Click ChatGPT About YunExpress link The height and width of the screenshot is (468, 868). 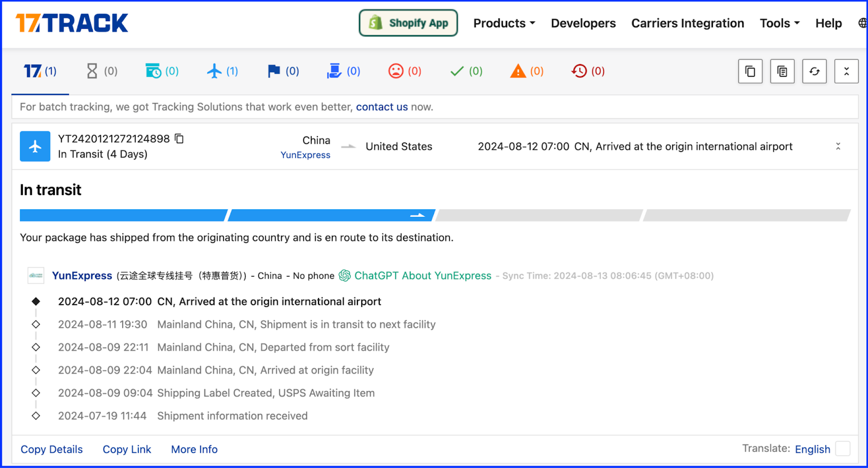(423, 275)
